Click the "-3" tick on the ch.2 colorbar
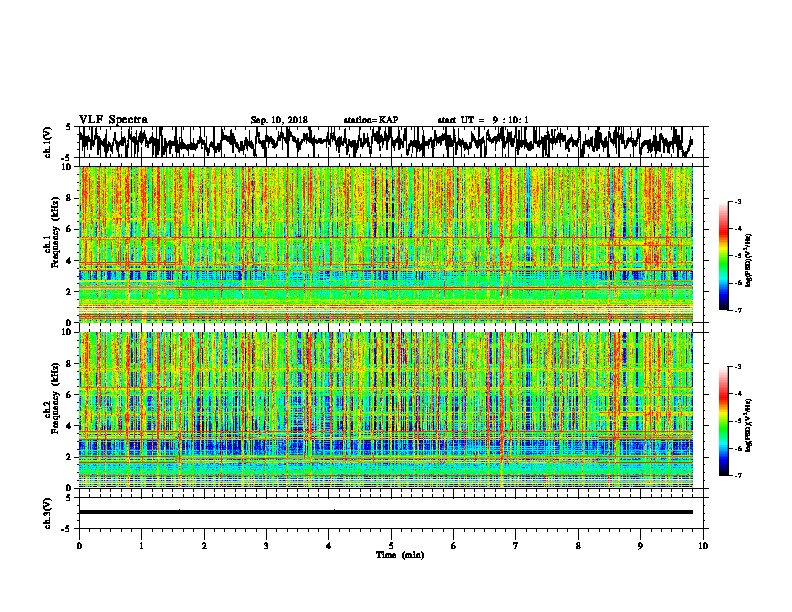Viewport: 792px width, 612px height. [737, 367]
